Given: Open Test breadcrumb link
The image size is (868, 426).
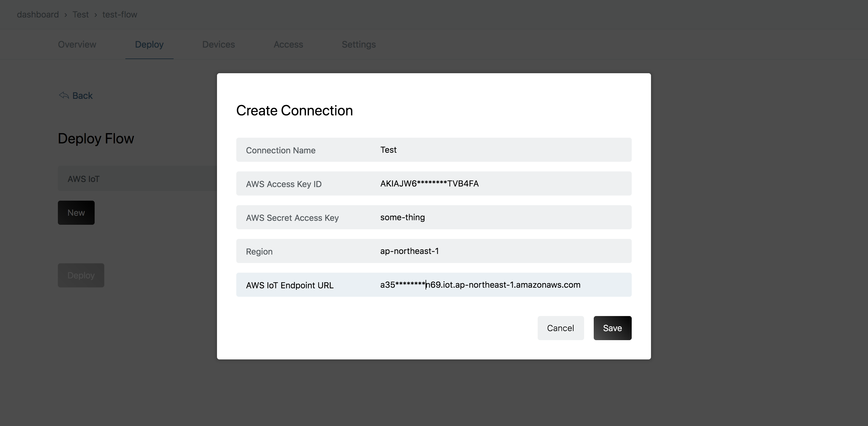Looking at the screenshot, I should [80, 14].
